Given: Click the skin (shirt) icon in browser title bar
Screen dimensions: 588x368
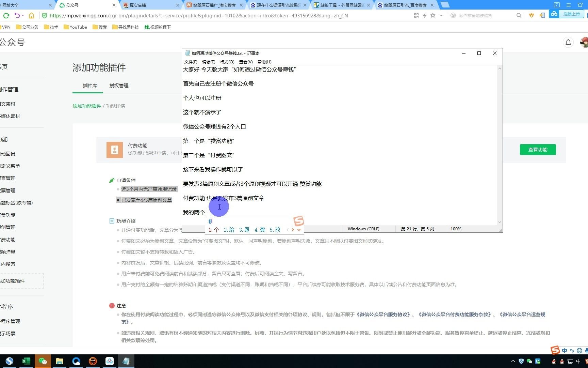Looking at the screenshot, I should [x=580, y=5].
